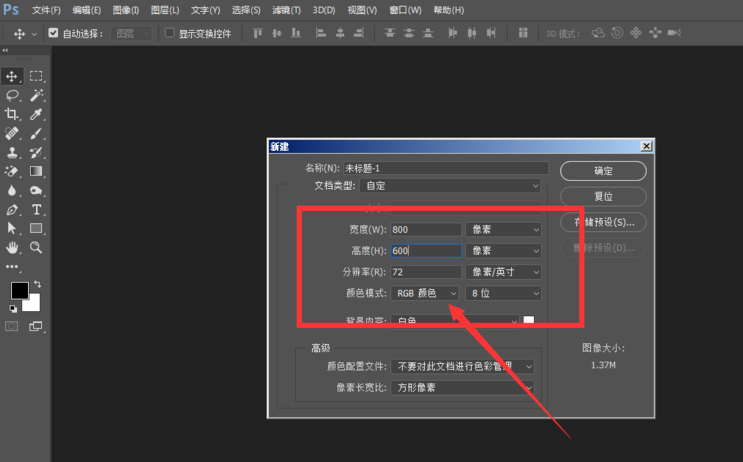Screen dimensions: 743x462
Task: Select the Eyedropper tool
Action: point(36,114)
